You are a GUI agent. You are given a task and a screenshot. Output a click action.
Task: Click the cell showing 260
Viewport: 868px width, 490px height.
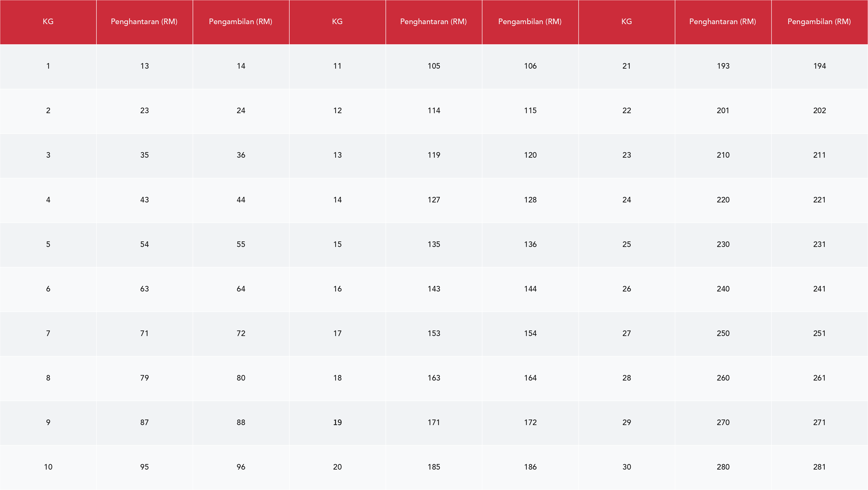pos(723,378)
